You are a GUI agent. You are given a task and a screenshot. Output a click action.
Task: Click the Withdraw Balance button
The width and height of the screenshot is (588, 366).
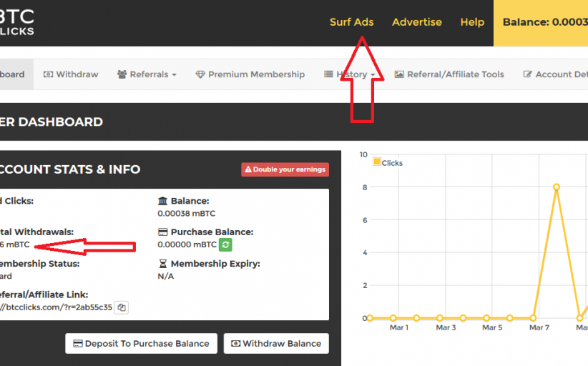pos(276,343)
